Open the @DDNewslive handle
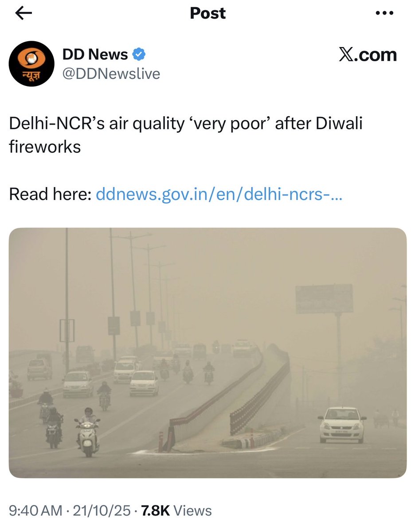411x532 pixels. (111, 74)
